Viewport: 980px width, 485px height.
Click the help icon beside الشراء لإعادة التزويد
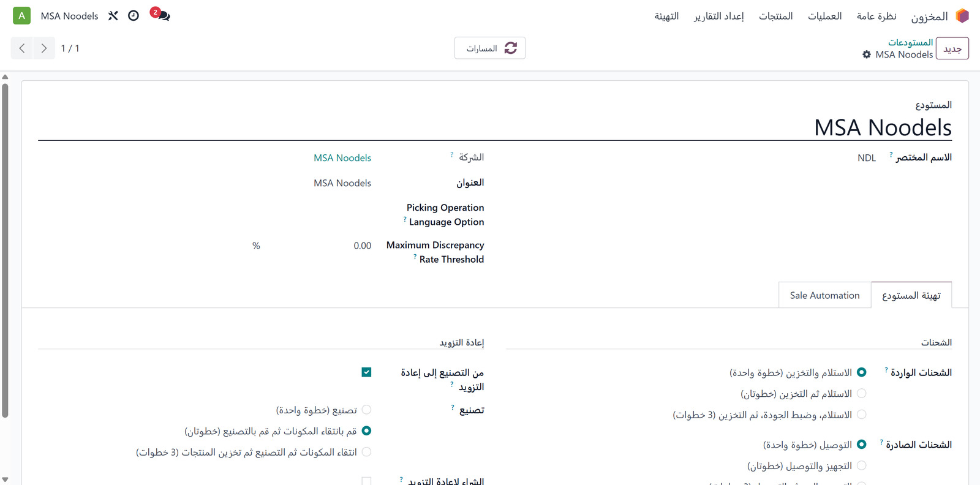pyautogui.click(x=401, y=479)
